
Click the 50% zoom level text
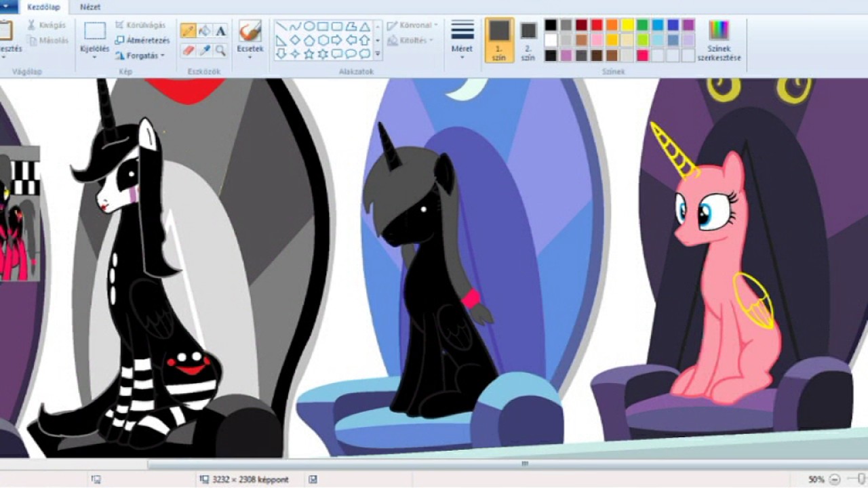[x=816, y=479]
